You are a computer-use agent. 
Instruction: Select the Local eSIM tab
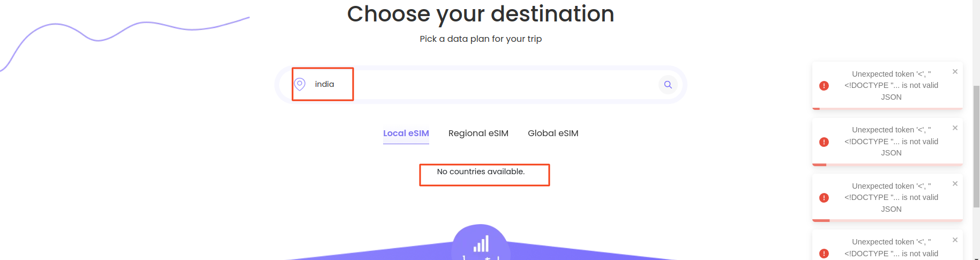coord(406,133)
